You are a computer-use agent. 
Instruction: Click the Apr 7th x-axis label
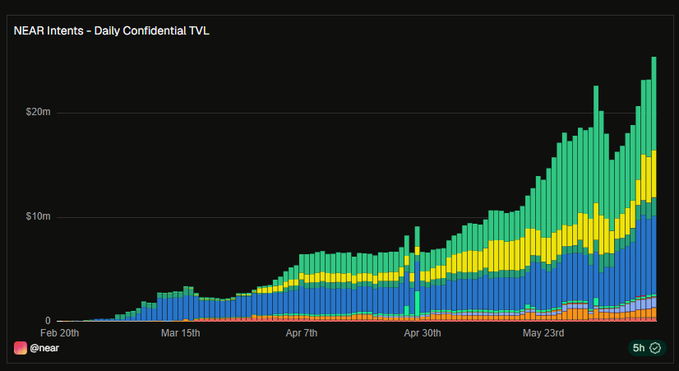pyautogui.click(x=301, y=333)
